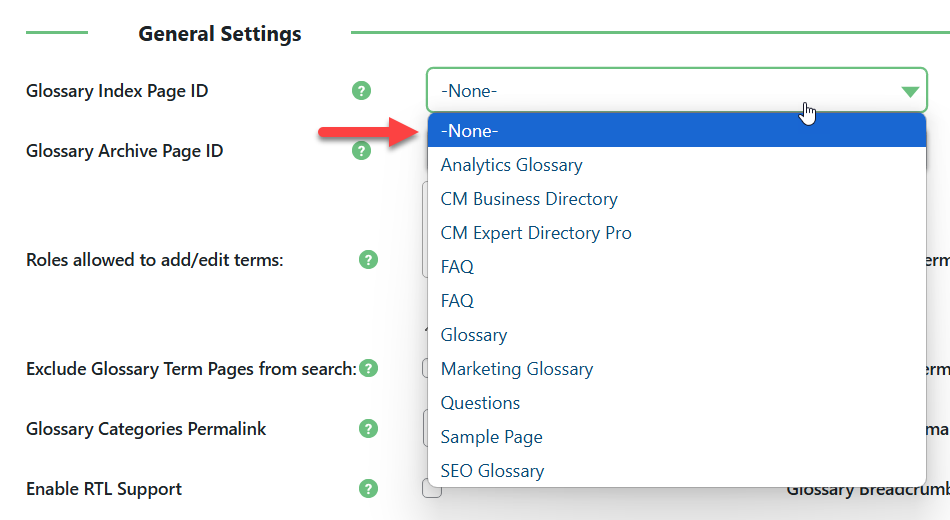Viewport: 950px width, 520px height.
Task: Show help tooltip for Enable RTL Support
Action: (368, 488)
